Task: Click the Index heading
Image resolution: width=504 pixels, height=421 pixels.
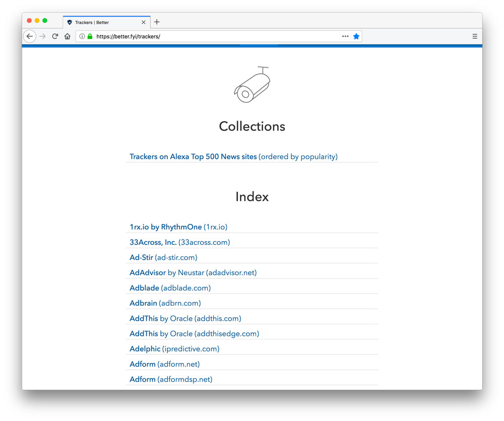Action: pos(252,196)
